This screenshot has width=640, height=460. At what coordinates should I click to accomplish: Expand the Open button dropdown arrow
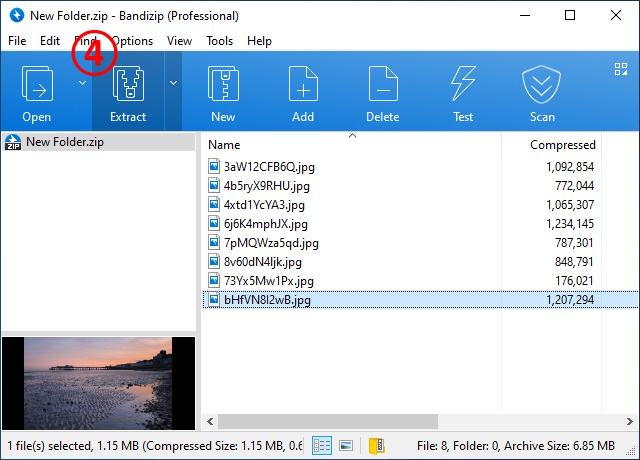point(82,83)
